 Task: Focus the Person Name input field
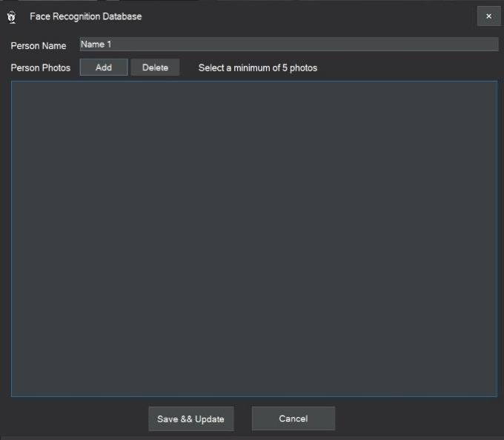click(288, 45)
